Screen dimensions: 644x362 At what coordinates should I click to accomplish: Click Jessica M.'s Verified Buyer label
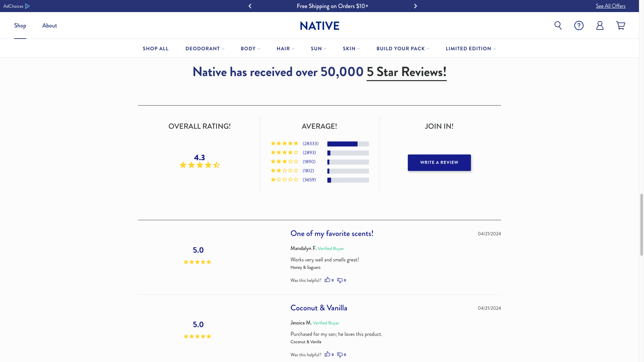click(x=326, y=323)
